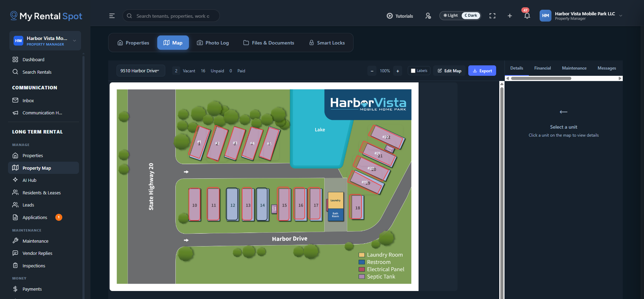
Task: Select unit #5 on the map
Action: point(269,144)
